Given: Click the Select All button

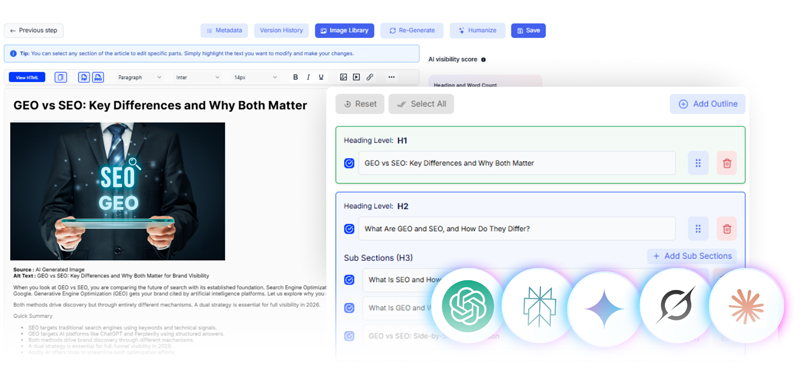Looking at the screenshot, I should (x=421, y=104).
